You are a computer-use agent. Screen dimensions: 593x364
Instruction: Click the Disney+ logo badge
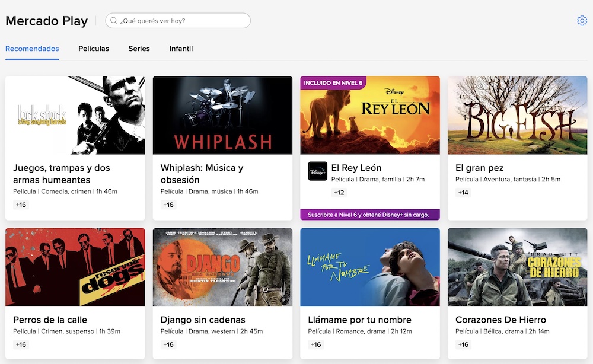pos(318,171)
